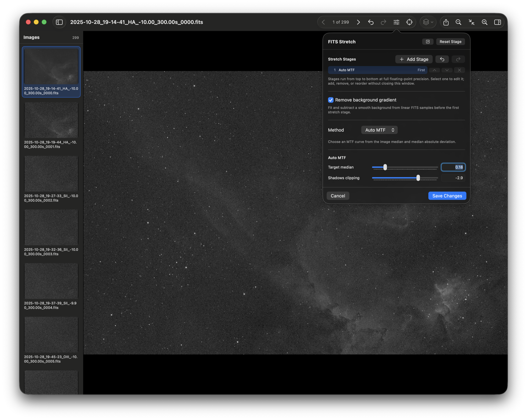Open the Method dropdown

(x=379, y=130)
